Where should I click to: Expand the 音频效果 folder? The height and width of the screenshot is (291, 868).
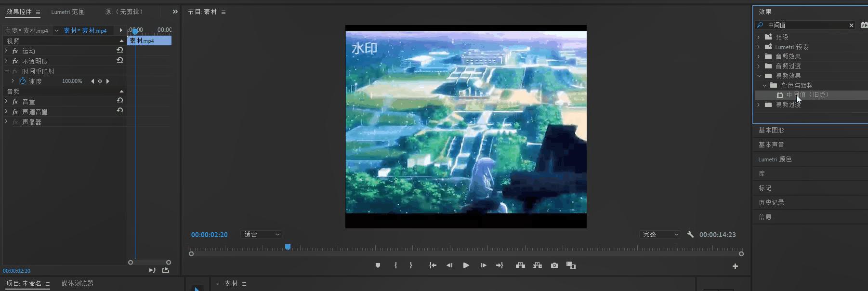[759, 56]
